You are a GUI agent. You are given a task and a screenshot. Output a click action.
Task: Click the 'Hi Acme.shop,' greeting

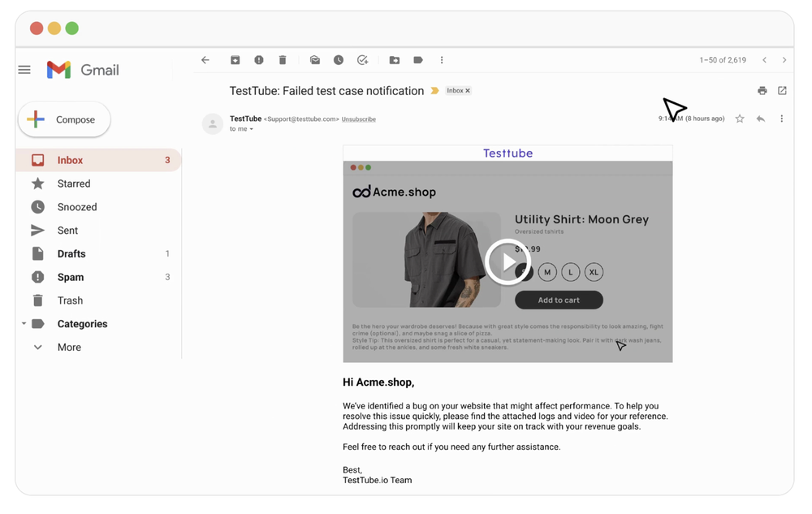(x=378, y=382)
